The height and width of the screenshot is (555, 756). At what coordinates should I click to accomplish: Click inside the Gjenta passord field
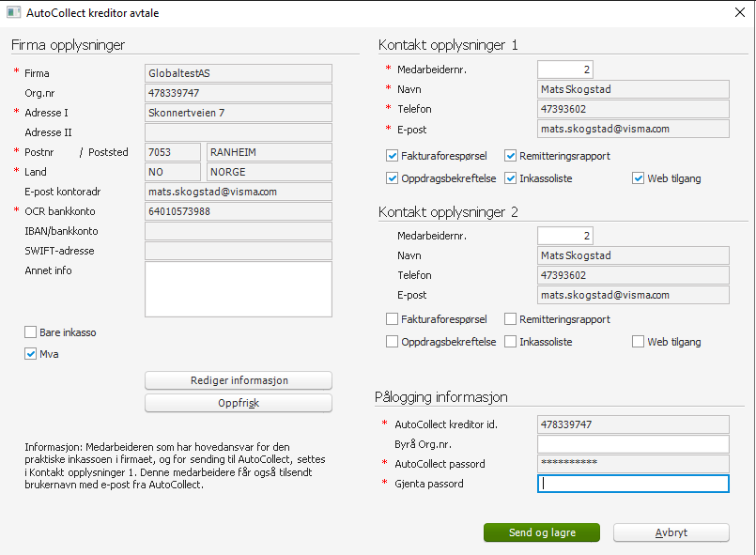click(633, 483)
